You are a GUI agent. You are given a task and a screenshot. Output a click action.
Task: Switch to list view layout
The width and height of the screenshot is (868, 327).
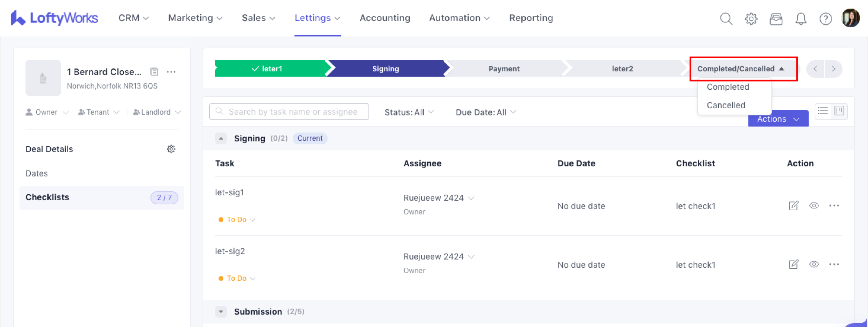pyautogui.click(x=822, y=111)
